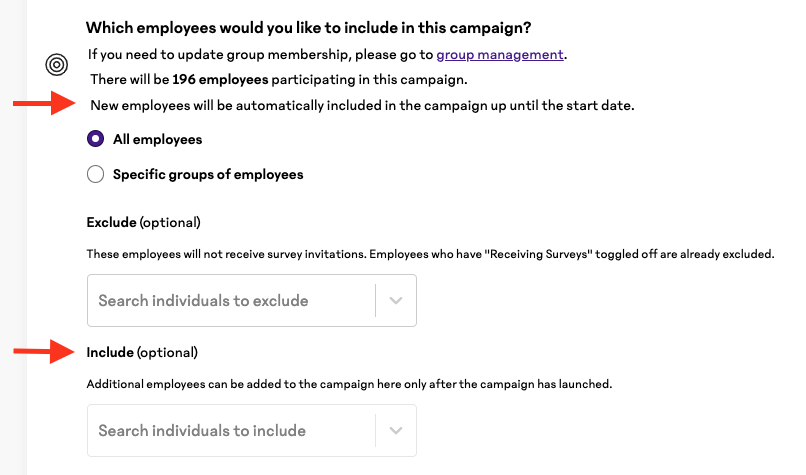Screen dimensions: 806x475
Task: Focus the Search individuals to exclude field
Action: (x=252, y=301)
